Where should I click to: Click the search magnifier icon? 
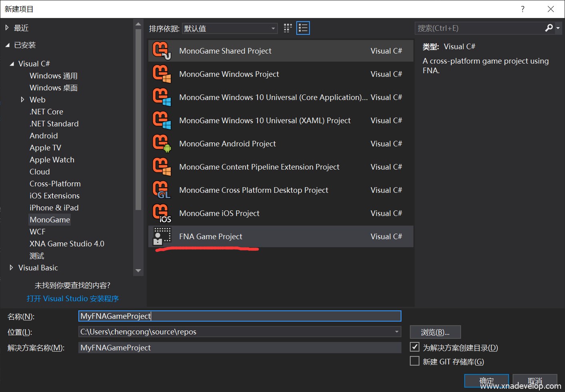[x=549, y=28]
